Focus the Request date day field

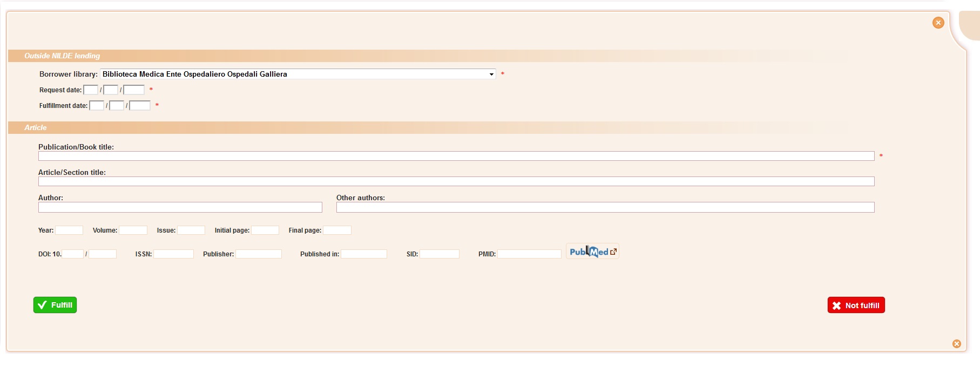[x=91, y=90]
